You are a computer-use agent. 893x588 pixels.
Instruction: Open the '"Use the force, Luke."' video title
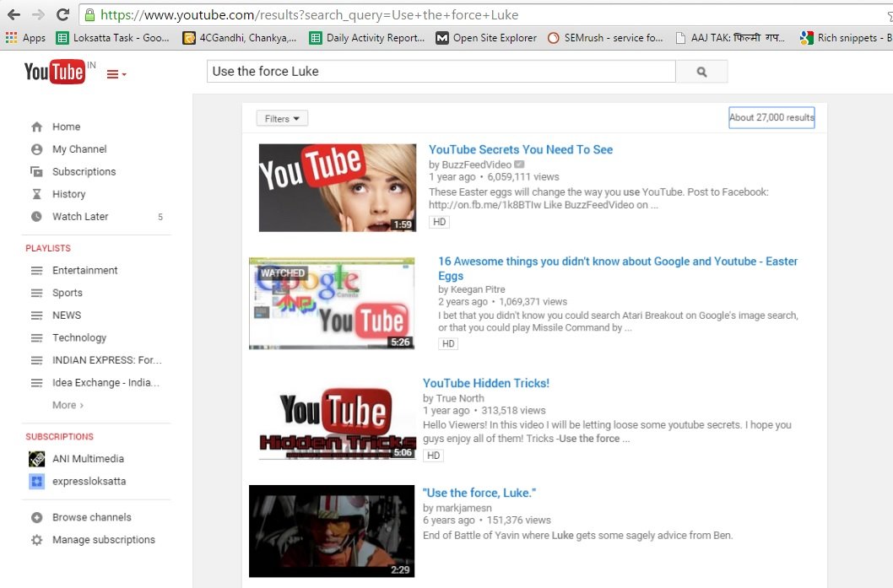[479, 493]
